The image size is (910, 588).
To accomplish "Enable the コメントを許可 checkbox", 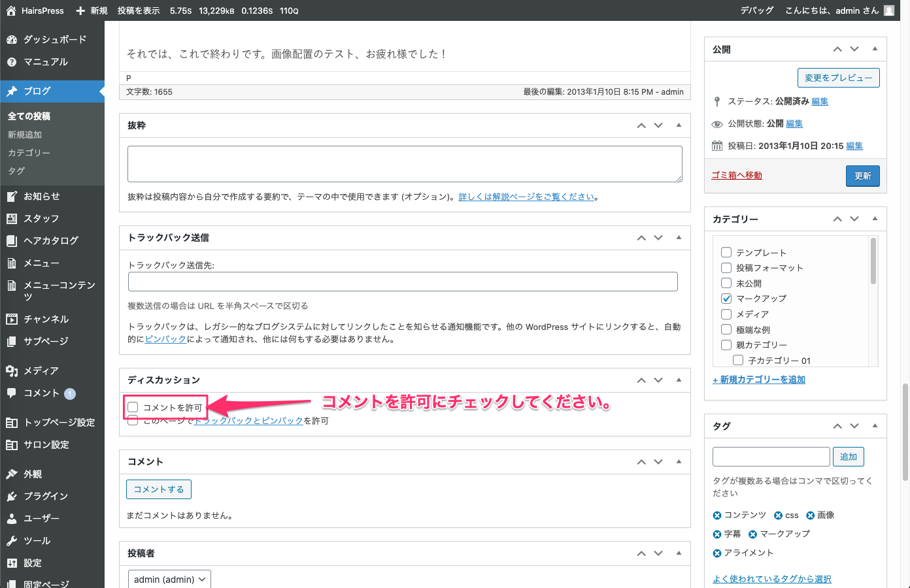I will point(133,407).
